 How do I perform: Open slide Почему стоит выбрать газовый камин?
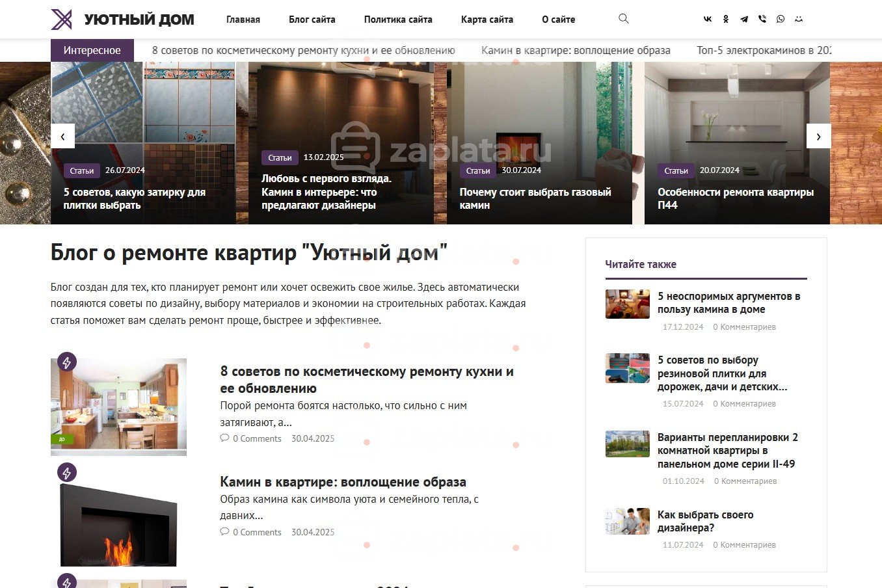(x=535, y=198)
